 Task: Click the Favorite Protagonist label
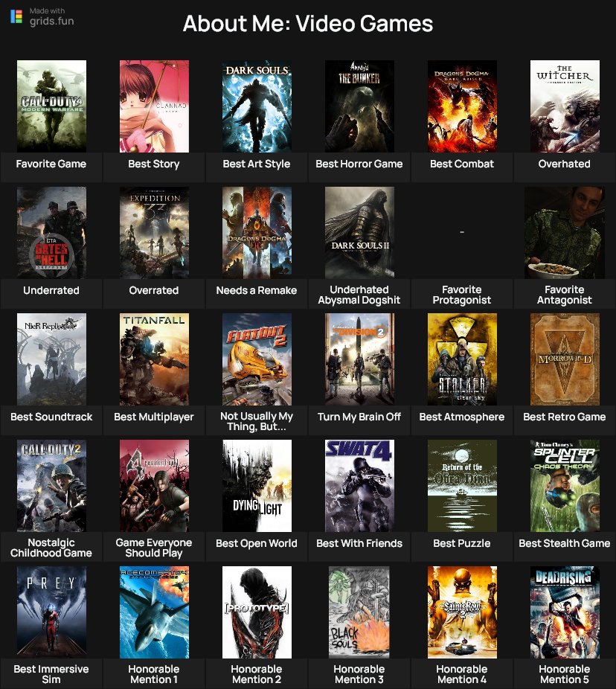point(462,295)
